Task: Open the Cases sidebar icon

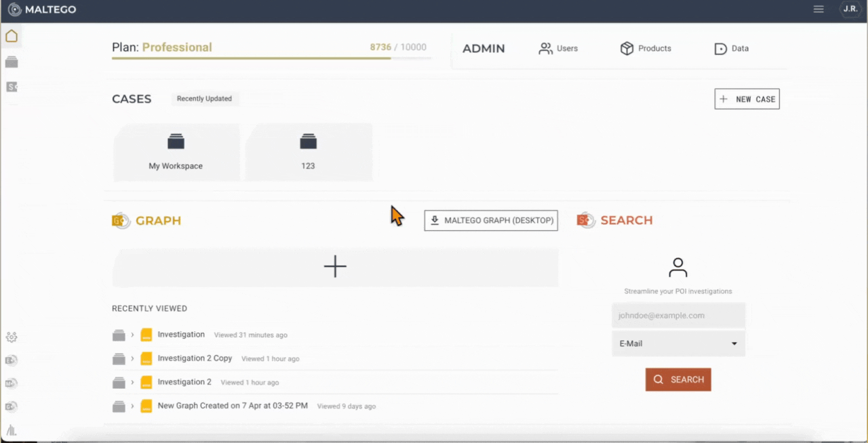Action: (x=12, y=62)
